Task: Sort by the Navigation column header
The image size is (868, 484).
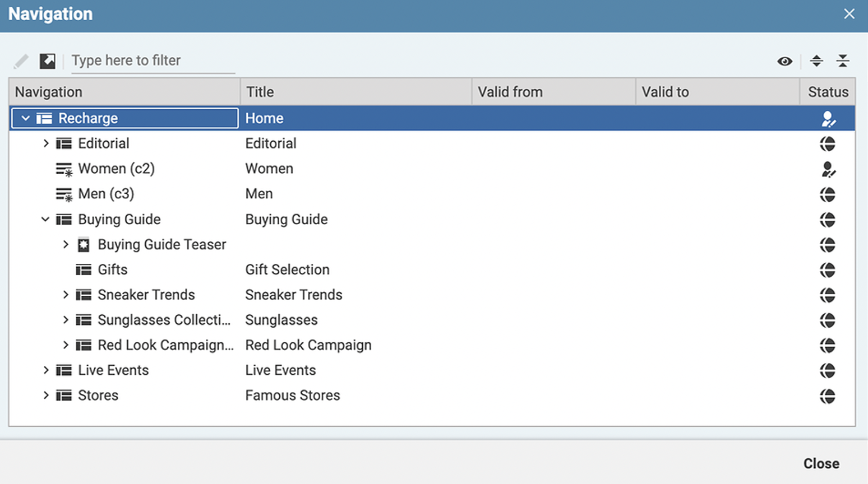Action: tap(124, 92)
